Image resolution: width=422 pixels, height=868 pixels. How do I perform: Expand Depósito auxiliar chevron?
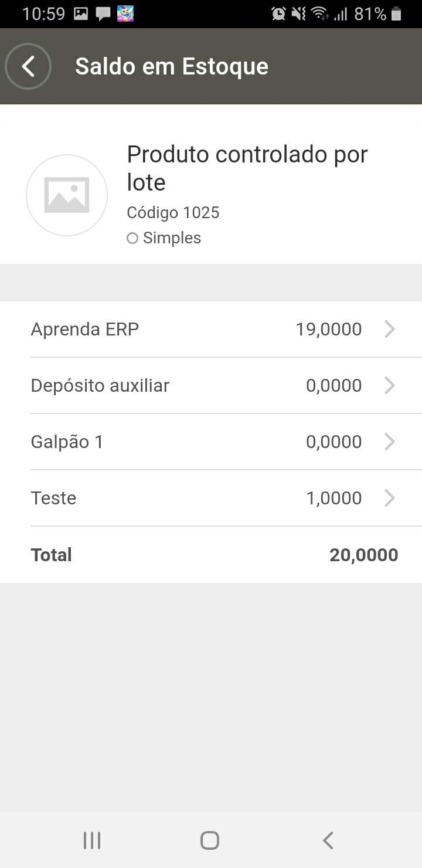pos(389,385)
